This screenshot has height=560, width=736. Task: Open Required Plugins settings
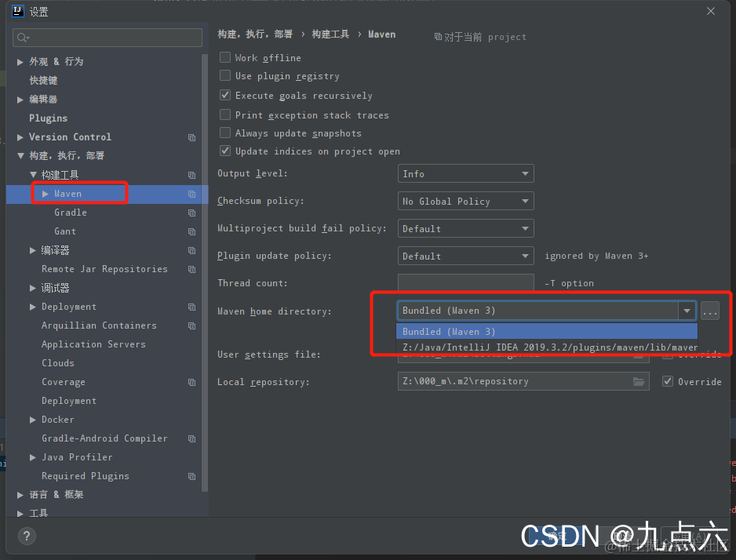coord(86,476)
